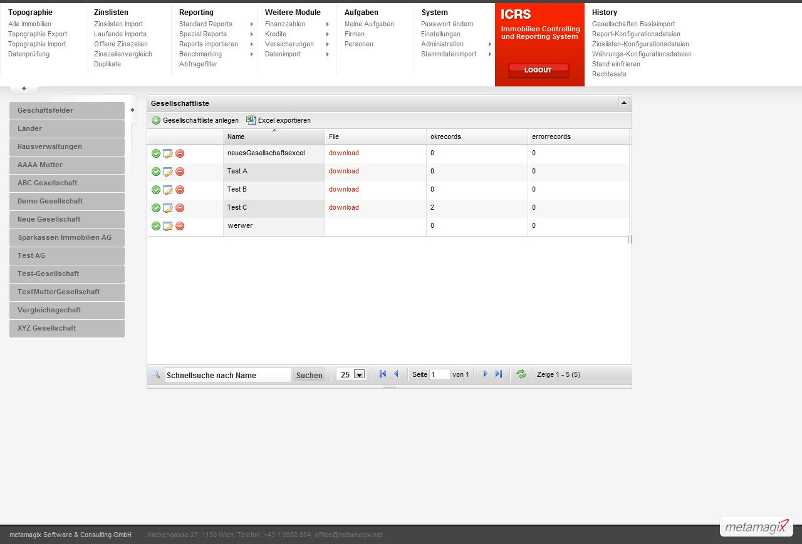The width and height of the screenshot is (802, 544).
Task: Select Länder in the left sidebar
Action: tap(67, 128)
